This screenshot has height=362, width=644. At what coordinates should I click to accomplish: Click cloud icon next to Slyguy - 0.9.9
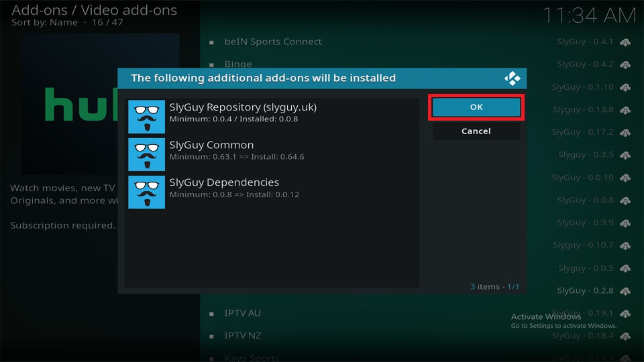click(625, 223)
